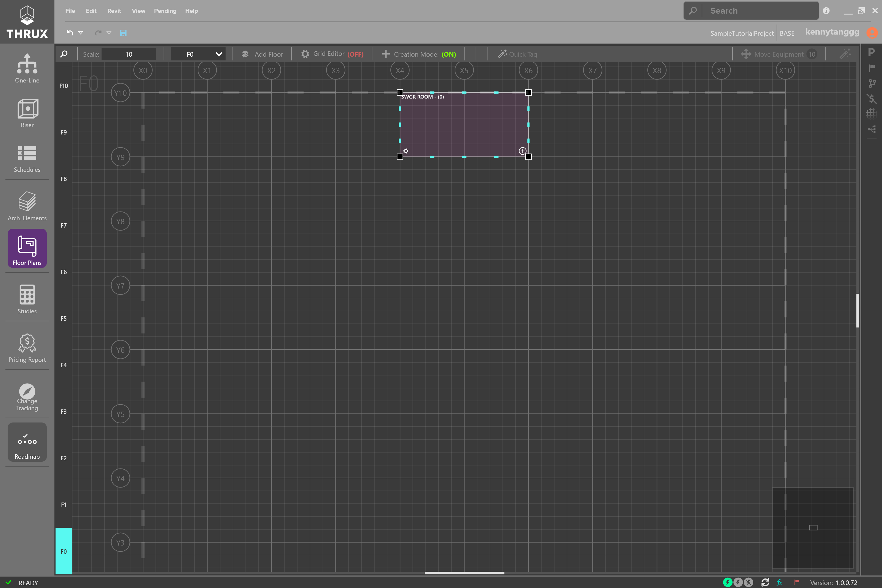Click the Move Equipment value 10

(x=812, y=54)
